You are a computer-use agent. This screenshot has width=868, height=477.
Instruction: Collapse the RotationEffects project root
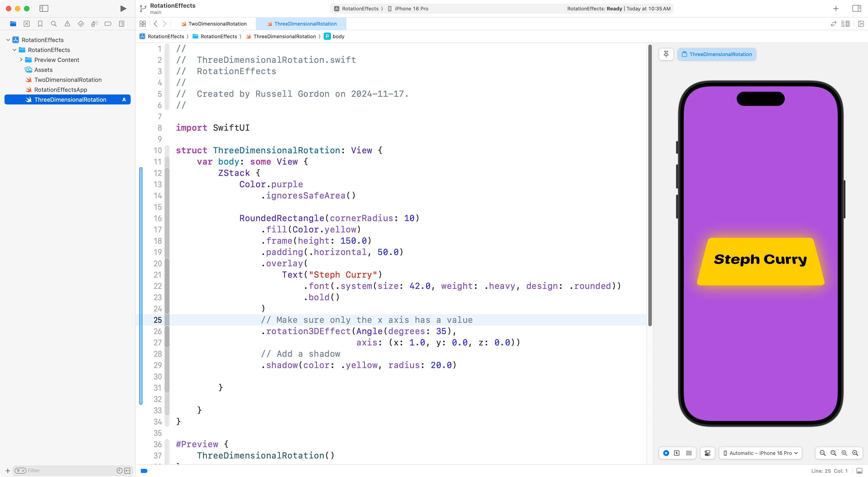click(8, 40)
